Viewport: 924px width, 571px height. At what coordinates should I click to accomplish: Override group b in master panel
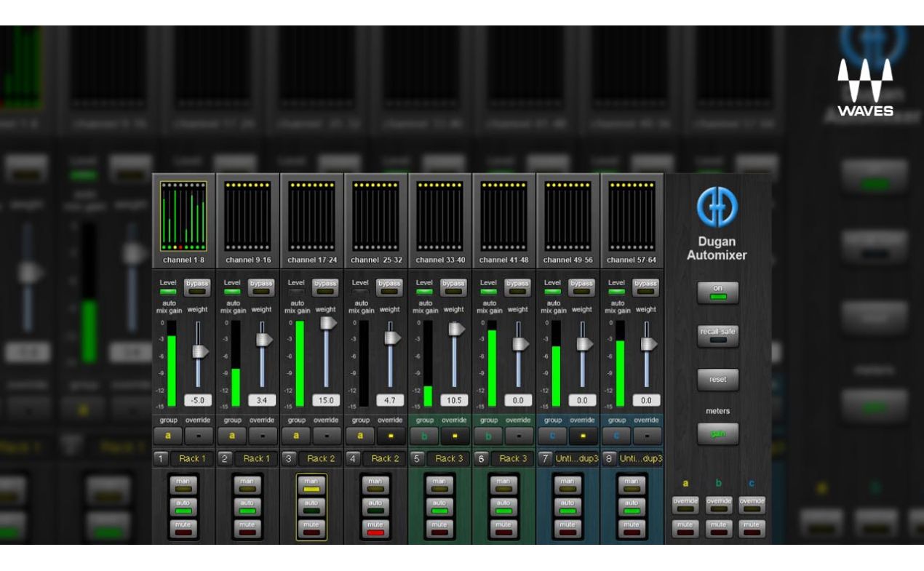click(719, 505)
